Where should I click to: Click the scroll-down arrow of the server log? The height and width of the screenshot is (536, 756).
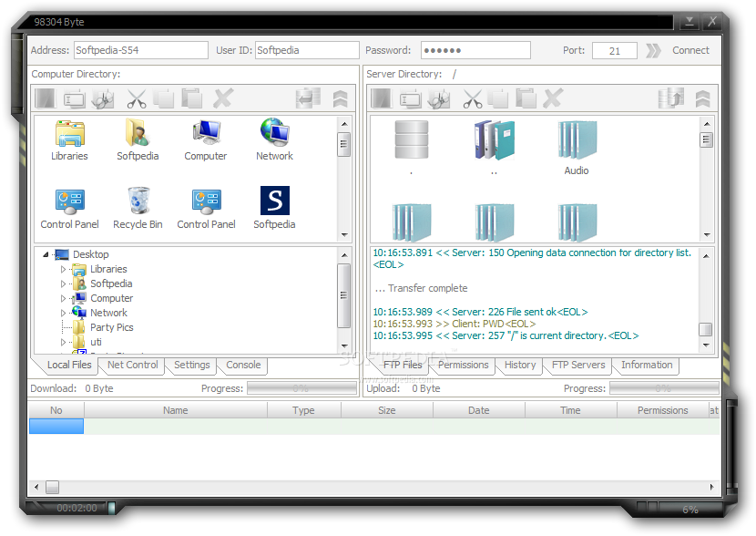tap(706, 345)
